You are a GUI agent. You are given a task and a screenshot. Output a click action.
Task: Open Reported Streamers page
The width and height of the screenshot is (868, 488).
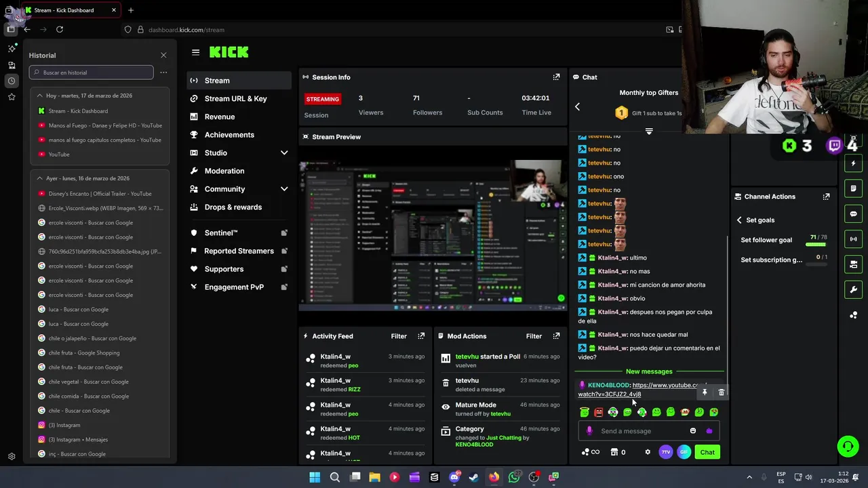click(x=239, y=251)
